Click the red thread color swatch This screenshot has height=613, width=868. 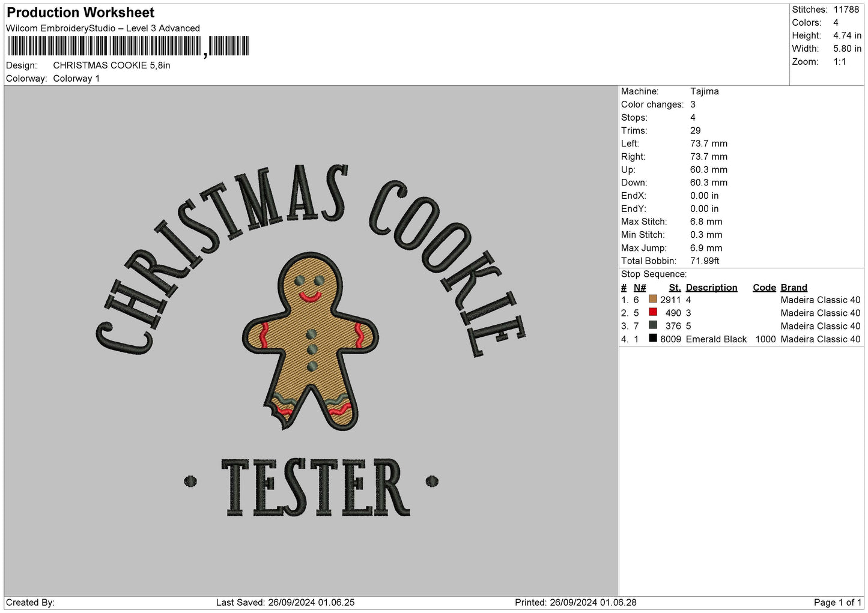(x=653, y=312)
